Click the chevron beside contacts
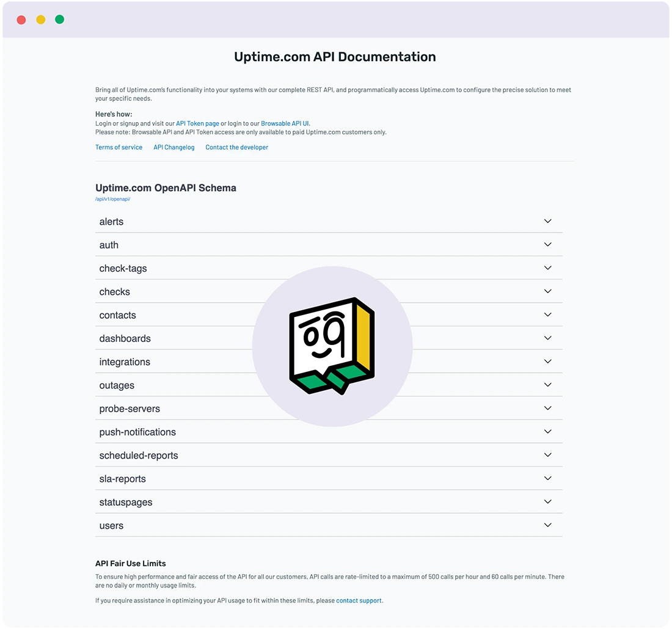The width and height of the screenshot is (672, 629). [x=547, y=314]
